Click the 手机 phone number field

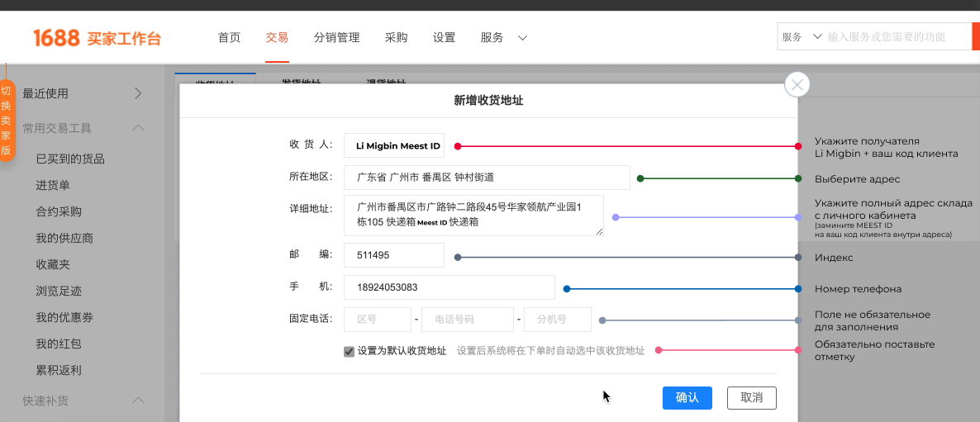[449, 287]
